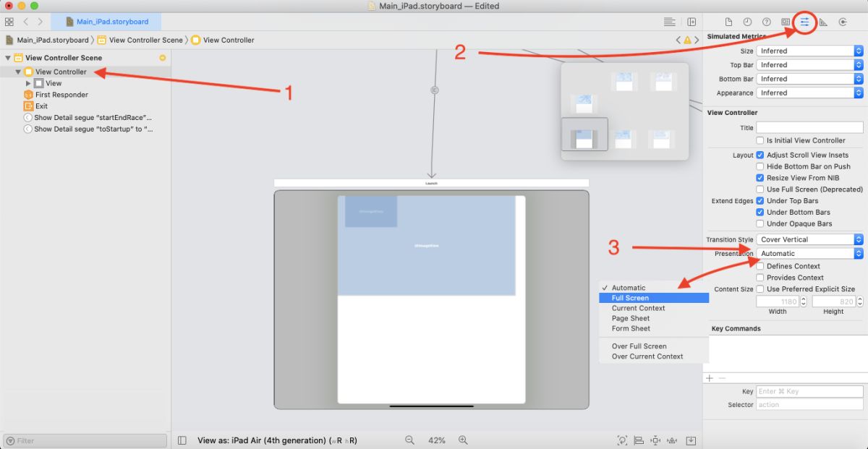Open the Bottom Bar dropdown

coord(809,79)
